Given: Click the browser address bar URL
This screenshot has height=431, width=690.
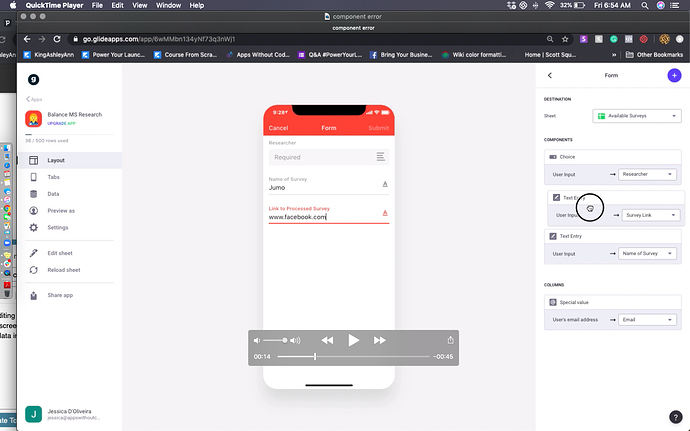Looking at the screenshot, I should pos(159,39).
